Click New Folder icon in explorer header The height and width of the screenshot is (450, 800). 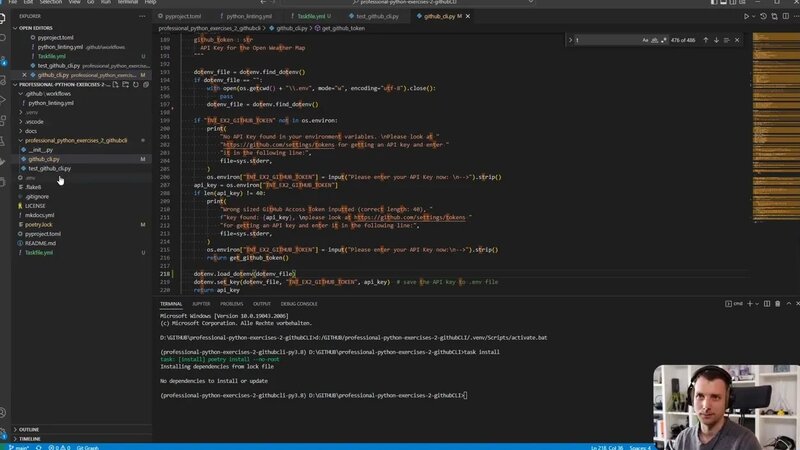coord(126,85)
